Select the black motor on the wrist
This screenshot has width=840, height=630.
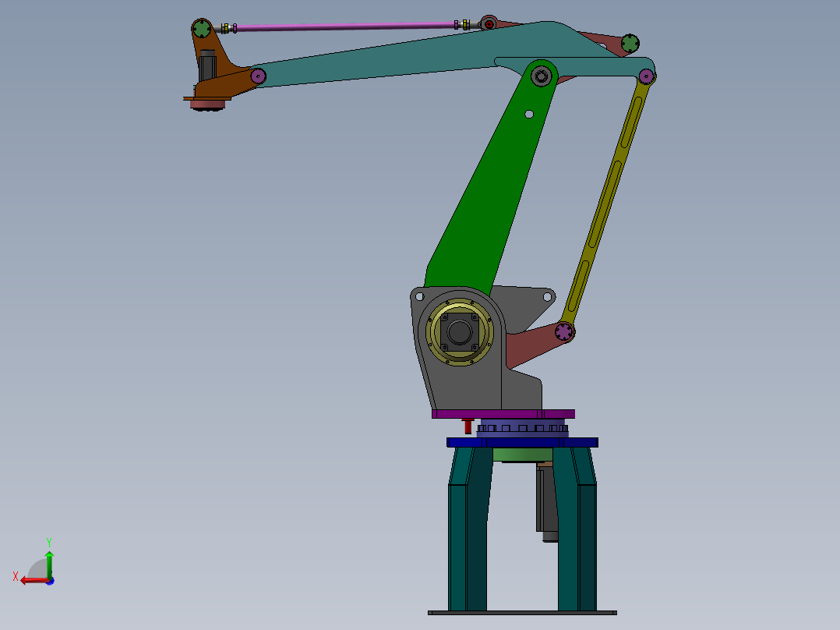coord(207,65)
